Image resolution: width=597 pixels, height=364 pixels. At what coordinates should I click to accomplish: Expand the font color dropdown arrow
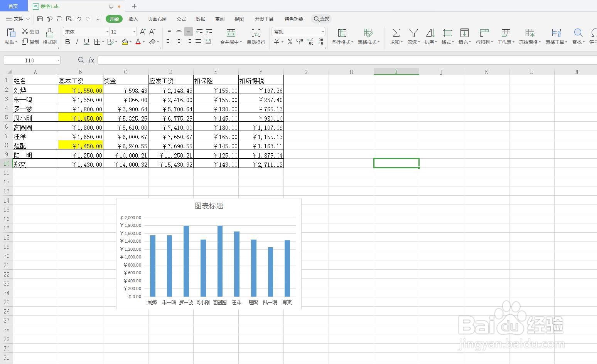[x=143, y=42]
